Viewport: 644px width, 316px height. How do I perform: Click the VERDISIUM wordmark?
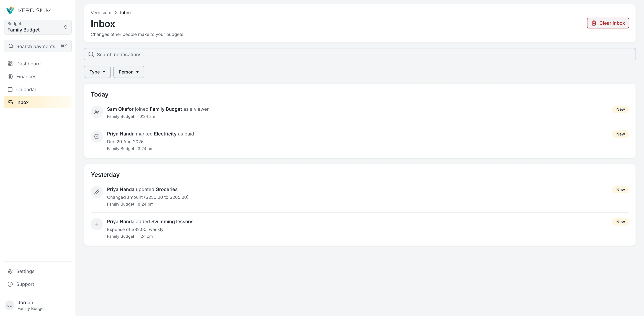pyautogui.click(x=35, y=10)
